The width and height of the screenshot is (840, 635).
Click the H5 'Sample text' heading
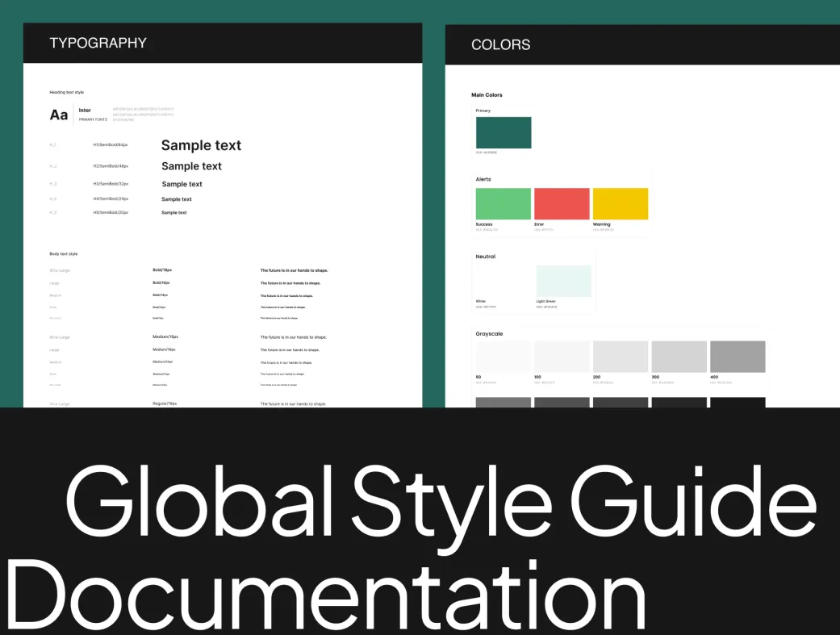coord(173,212)
